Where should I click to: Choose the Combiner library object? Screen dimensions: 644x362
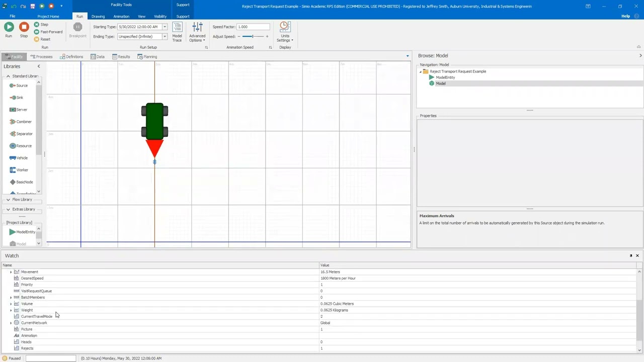click(x=20, y=122)
